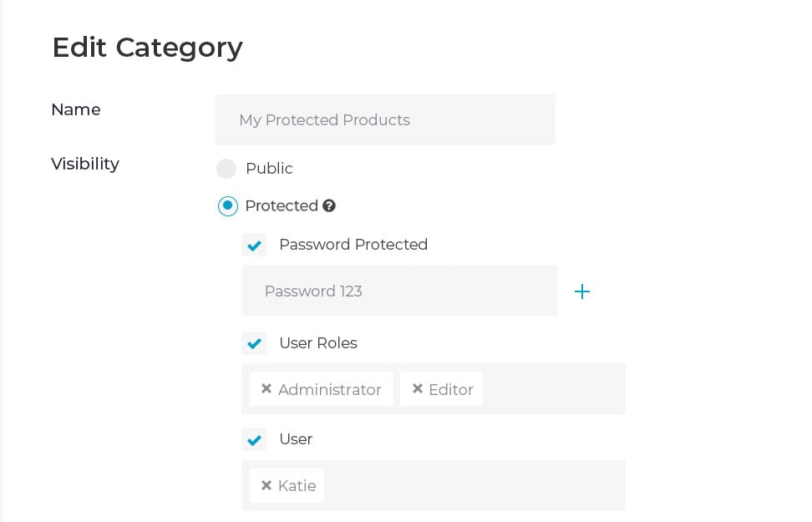This screenshot has height=522, width=812.
Task: Click the plus icon to add password
Action: (x=582, y=291)
